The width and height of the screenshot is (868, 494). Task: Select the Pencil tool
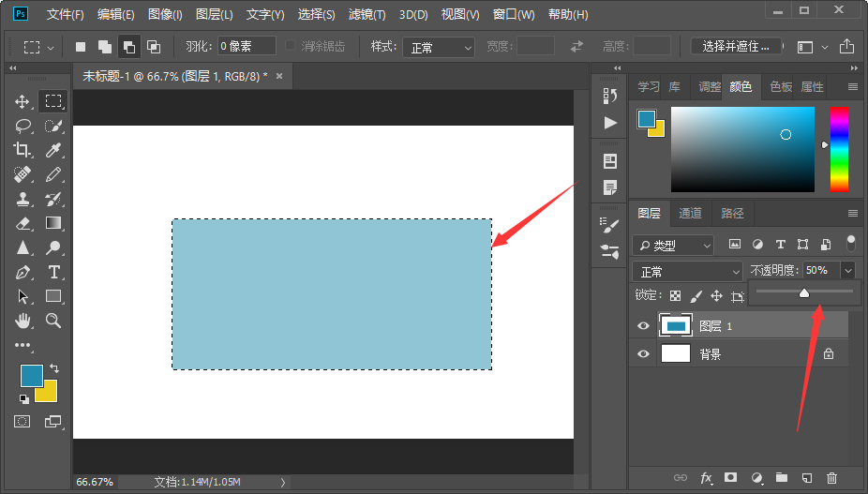tap(53, 174)
